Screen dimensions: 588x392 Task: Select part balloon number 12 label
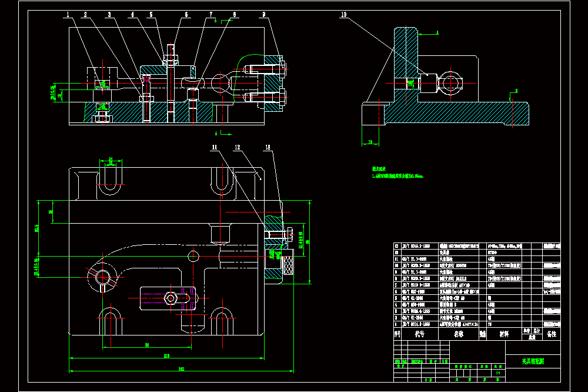click(x=238, y=147)
